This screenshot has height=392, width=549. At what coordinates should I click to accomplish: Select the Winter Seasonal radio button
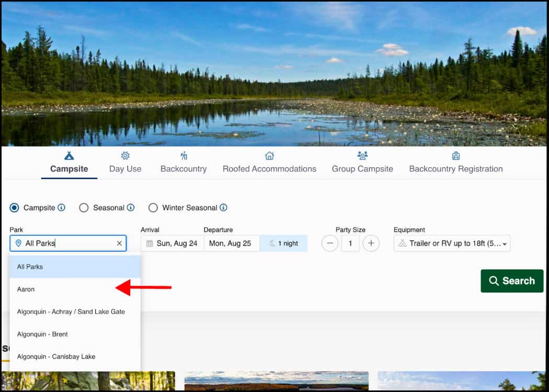pyautogui.click(x=153, y=207)
